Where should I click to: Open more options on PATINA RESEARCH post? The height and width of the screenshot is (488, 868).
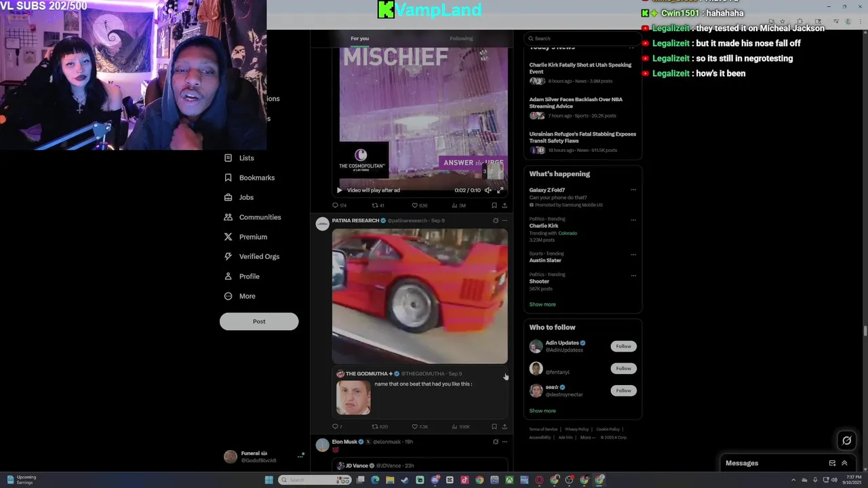tap(505, 220)
